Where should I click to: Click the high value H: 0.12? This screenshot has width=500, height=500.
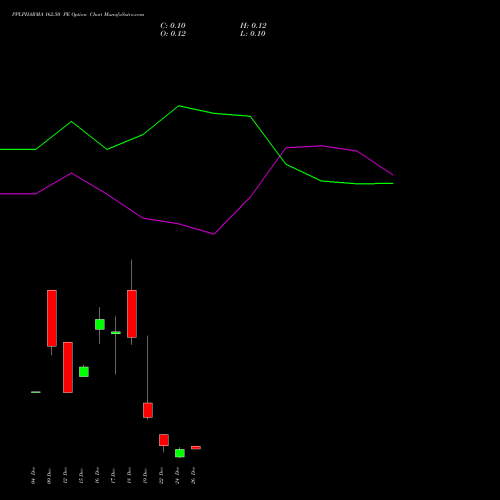(253, 26)
